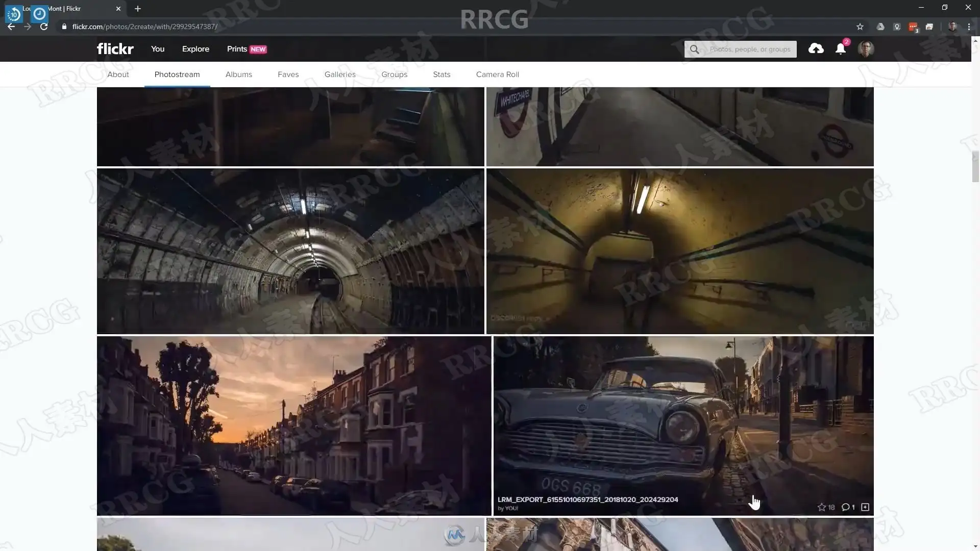Open Chrome's three-dot menu

click(x=969, y=27)
